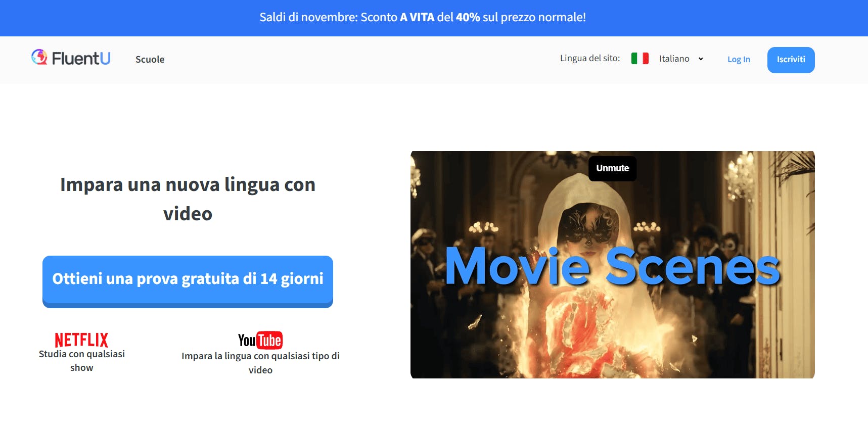Click the Iscriviti button
The image size is (868, 433).
(791, 60)
